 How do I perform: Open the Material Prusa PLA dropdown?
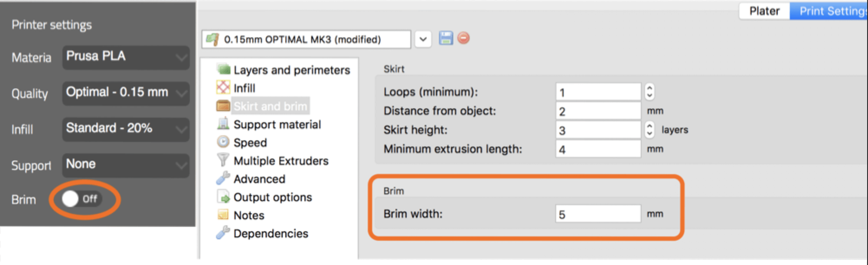tap(126, 57)
